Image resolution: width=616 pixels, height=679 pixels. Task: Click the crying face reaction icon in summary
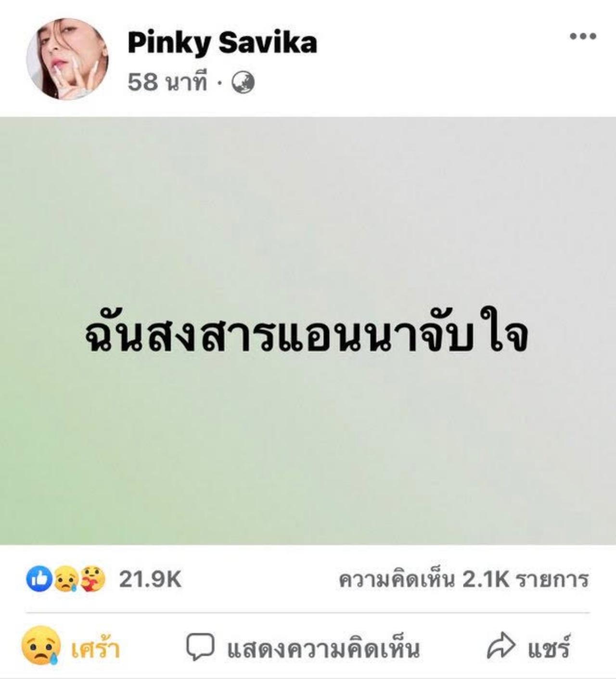66,579
